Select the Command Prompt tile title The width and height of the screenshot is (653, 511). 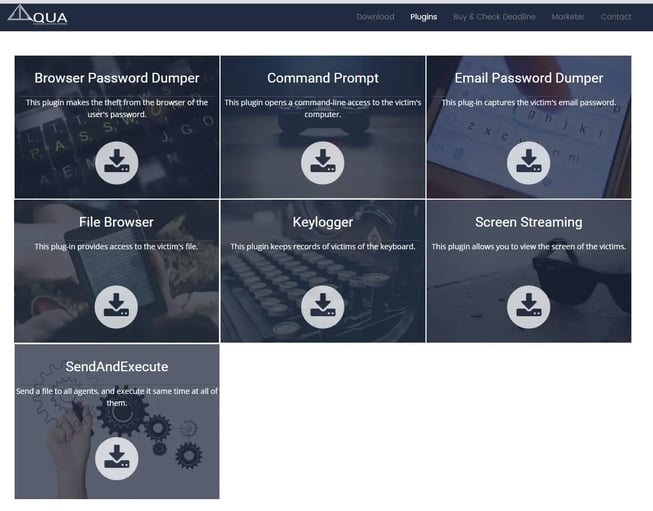pos(322,78)
